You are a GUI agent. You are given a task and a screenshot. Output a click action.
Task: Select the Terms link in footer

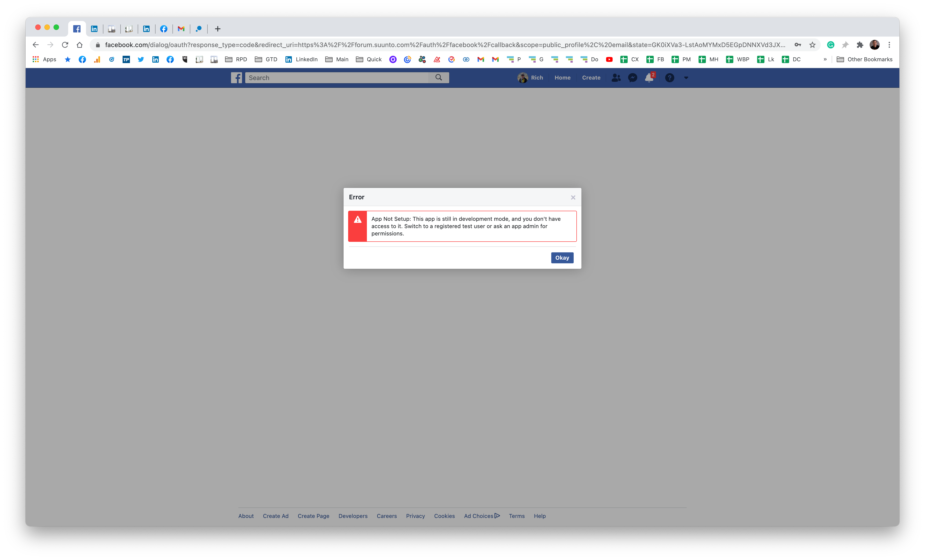coord(516,516)
